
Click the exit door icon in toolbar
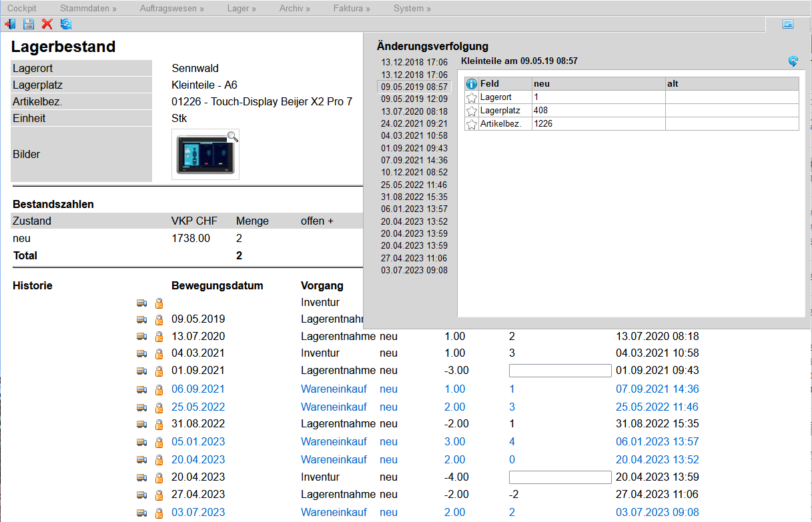10,24
